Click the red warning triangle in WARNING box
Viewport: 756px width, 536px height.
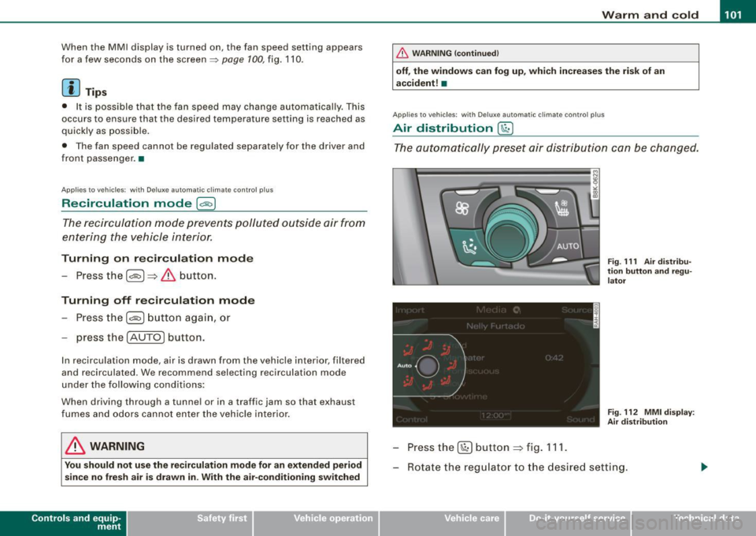75,446
